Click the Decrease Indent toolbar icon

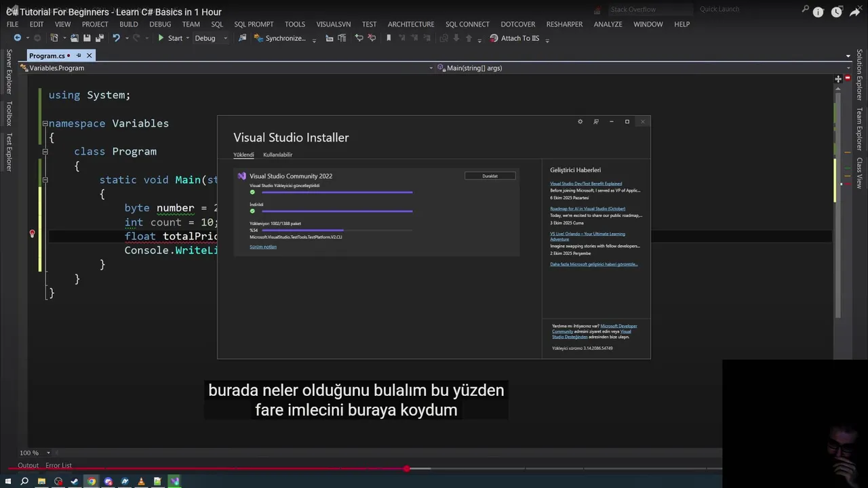[330, 38]
